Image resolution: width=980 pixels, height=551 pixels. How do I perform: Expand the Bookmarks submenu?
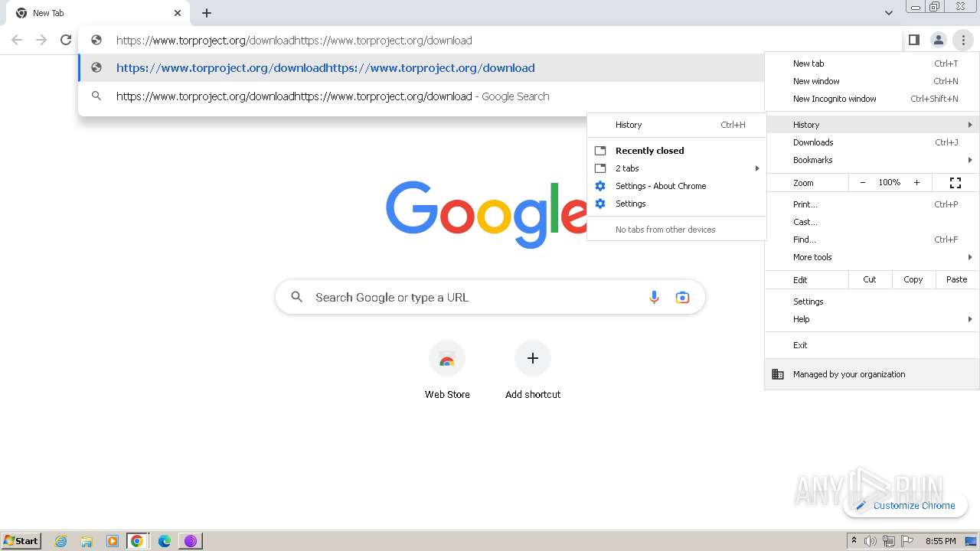pos(872,160)
